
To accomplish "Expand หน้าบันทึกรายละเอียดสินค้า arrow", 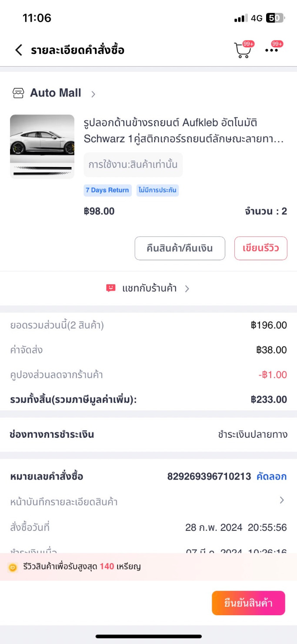I will click(282, 500).
